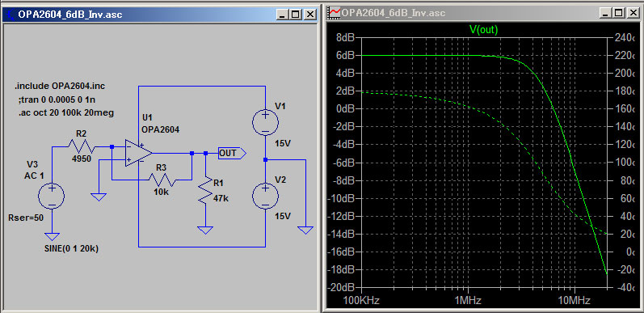Viewport: 644px width, 313px height.
Task: Click the V(out) trace label
Action: pos(484,29)
